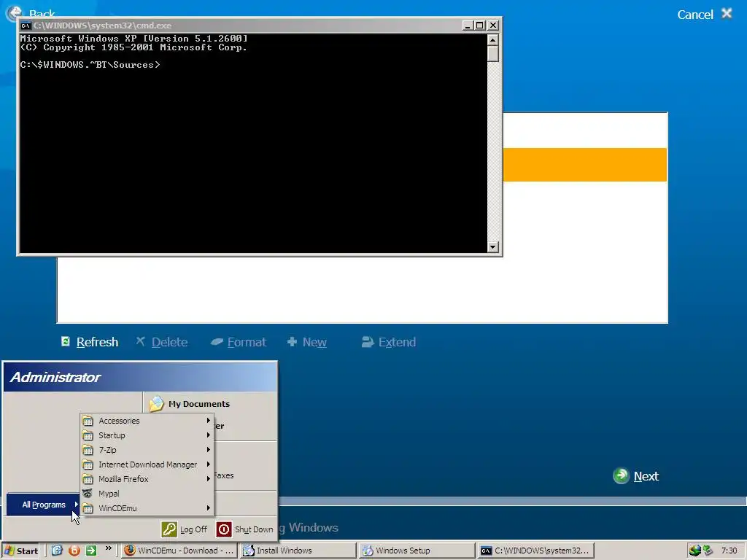This screenshot has width=747, height=560.
Task: Click the Internet Explorer quick launch icon
Action: pyautogui.click(x=57, y=551)
